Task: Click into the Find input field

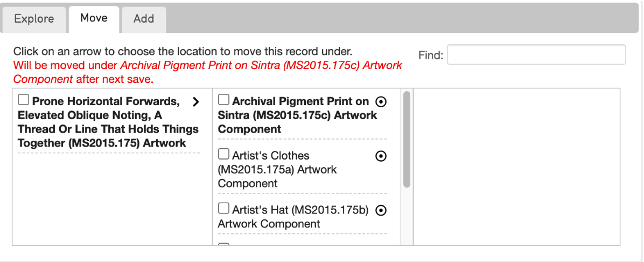Action: click(x=536, y=54)
